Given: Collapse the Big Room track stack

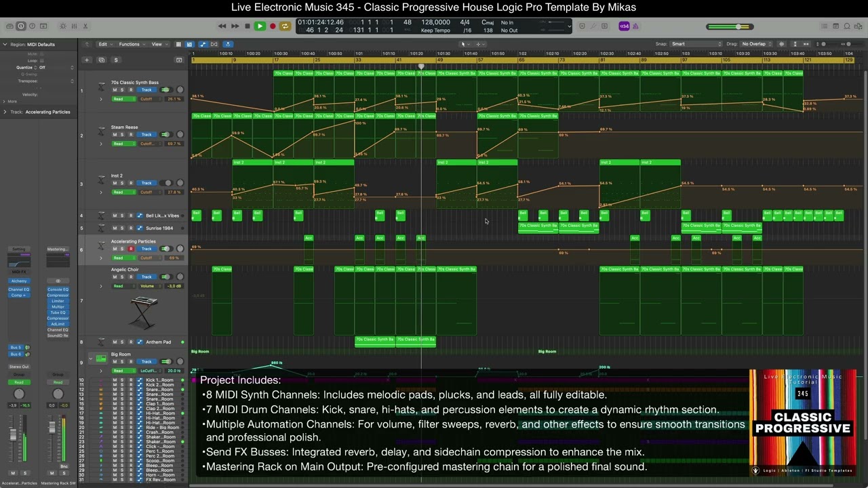Looking at the screenshot, I should pyautogui.click(x=90, y=358).
